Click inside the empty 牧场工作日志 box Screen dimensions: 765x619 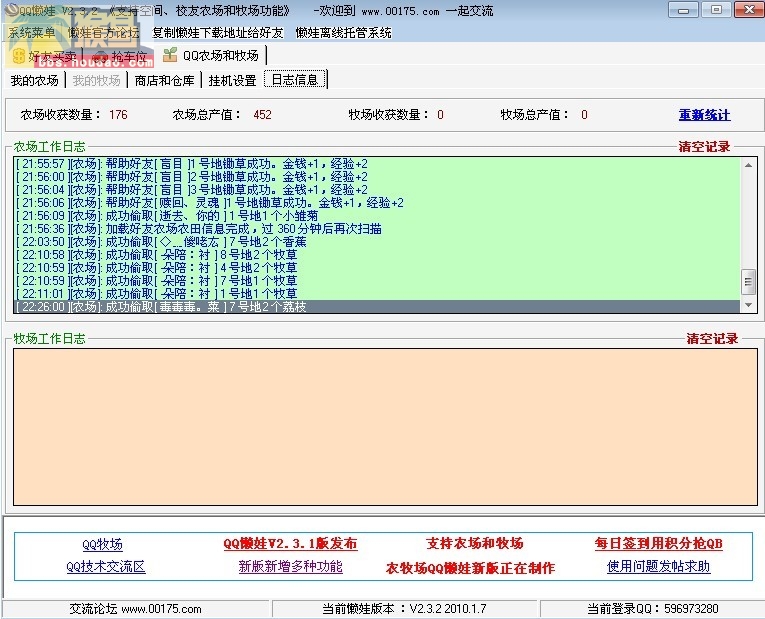[x=385, y=427]
